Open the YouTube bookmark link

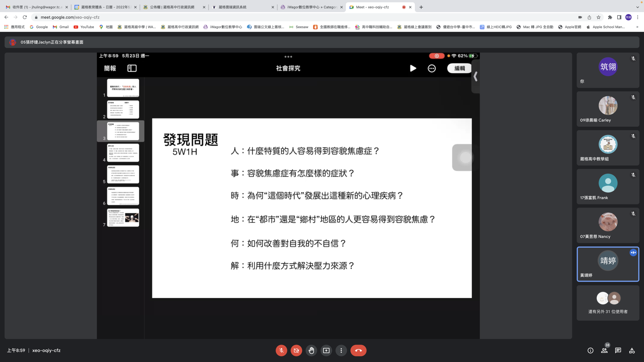[84, 27]
